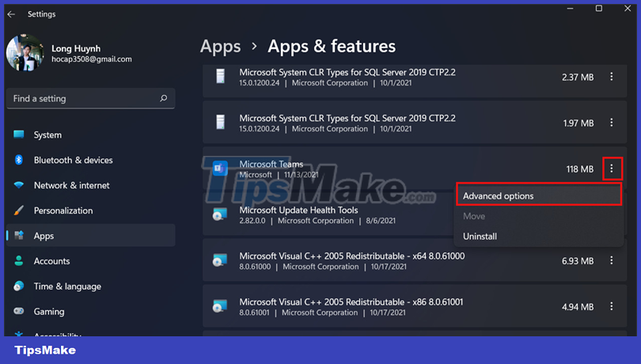This screenshot has width=641, height=364.
Task: Click the Microsoft Teams three-dot menu
Action: click(612, 168)
